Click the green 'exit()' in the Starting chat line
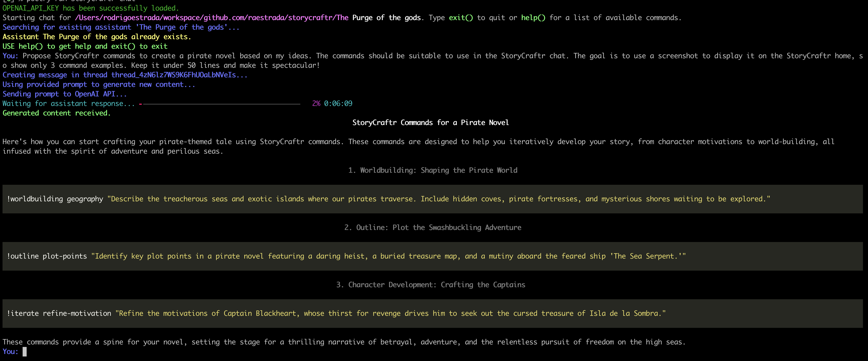The image size is (868, 361). [461, 18]
